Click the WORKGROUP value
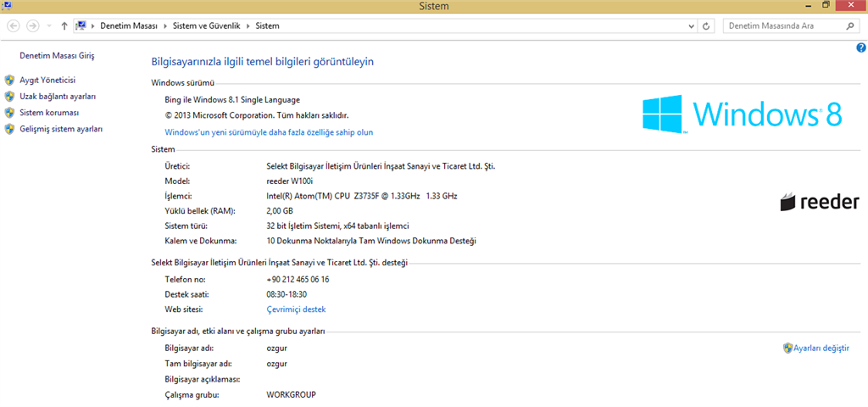This screenshot has height=407, width=868. coord(292,395)
